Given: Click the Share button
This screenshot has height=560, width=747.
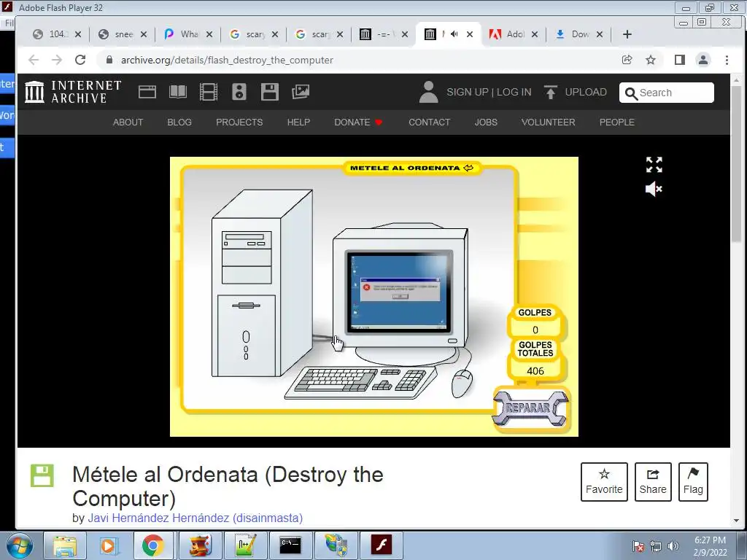Looking at the screenshot, I should click(x=653, y=482).
